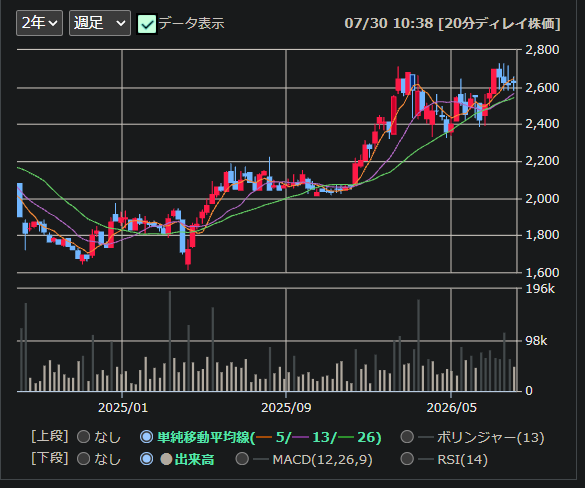Select MACD(12,26,9) radio button

[x=242, y=459]
